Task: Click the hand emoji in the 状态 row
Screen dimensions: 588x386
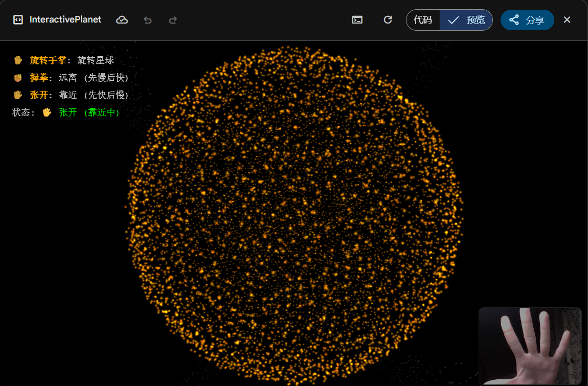Action: (x=47, y=112)
